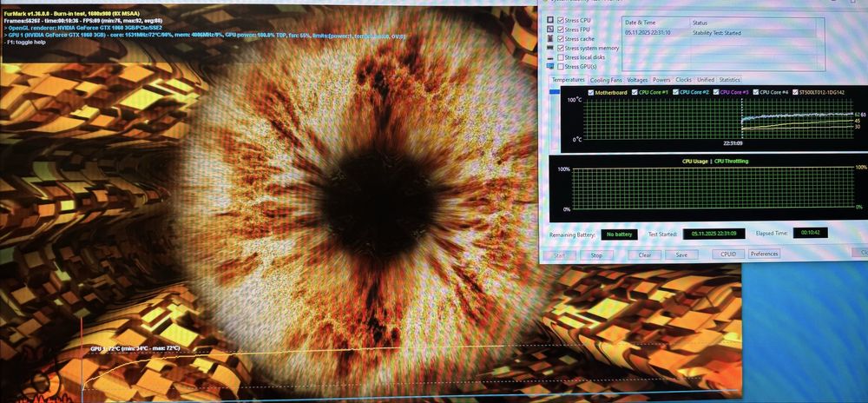This screenshot has height=403, width=868.
Task: Click the disabled Start button
Action: pos(560,255)
